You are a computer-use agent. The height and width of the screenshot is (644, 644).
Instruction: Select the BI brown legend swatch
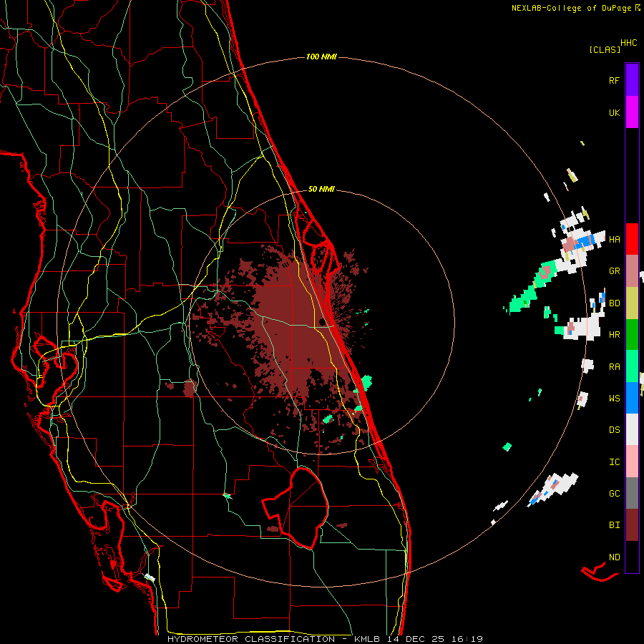(x=632, y=525)
